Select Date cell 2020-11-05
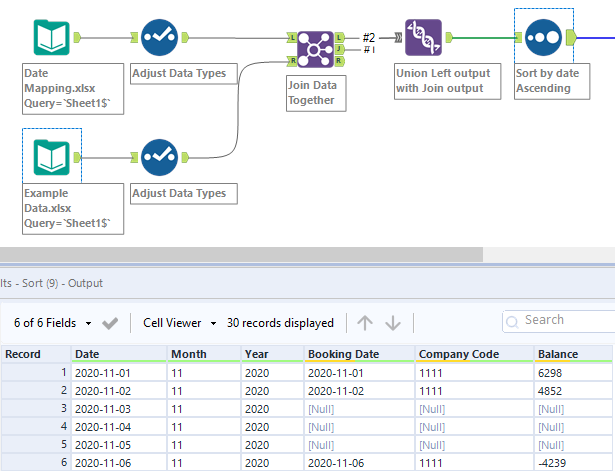Image resolution: width=615 pixels, height=471 pixels. click(119, 445)
